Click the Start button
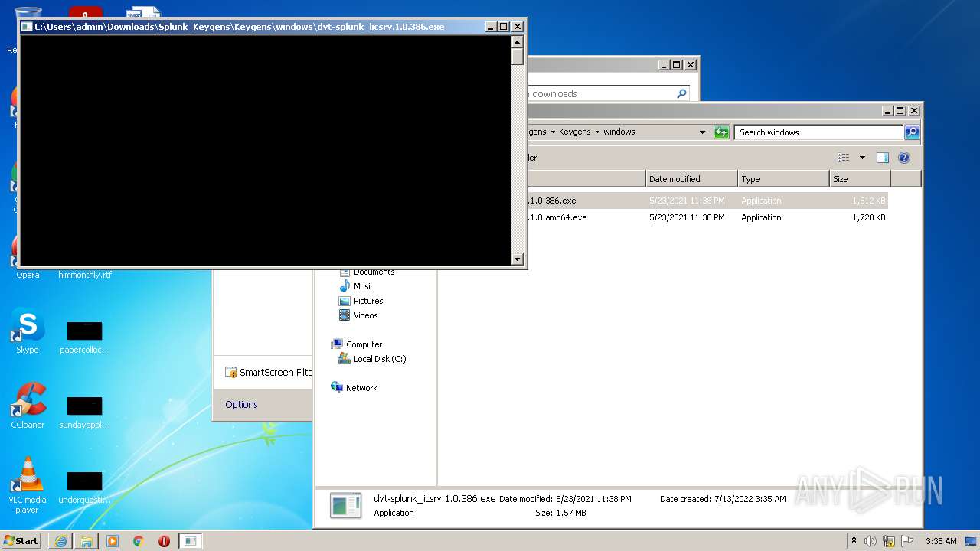The height and width of the screenshot is (551, 980). point(21,541)
